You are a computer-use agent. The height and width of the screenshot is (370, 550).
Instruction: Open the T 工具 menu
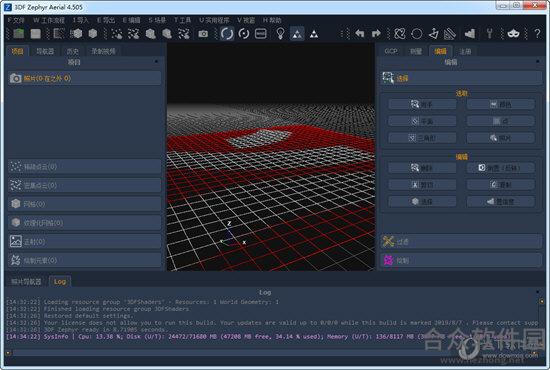182,20
